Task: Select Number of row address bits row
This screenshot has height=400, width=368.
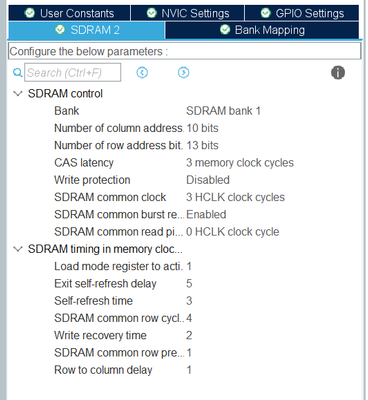Action: [118, 145]
